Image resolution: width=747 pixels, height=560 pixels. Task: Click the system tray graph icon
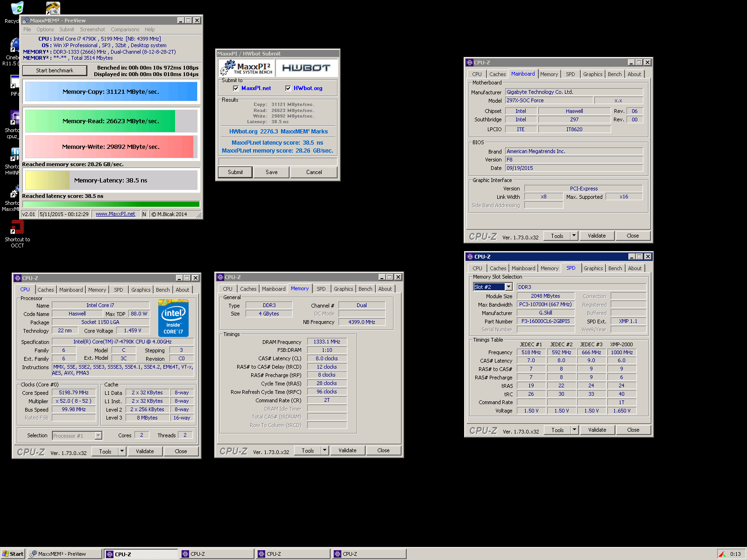722,554
